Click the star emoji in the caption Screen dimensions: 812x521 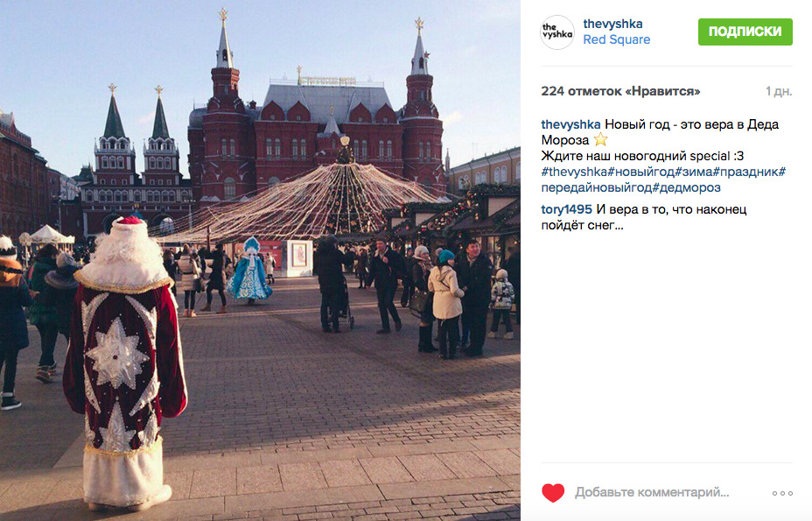tap(600, 140)
